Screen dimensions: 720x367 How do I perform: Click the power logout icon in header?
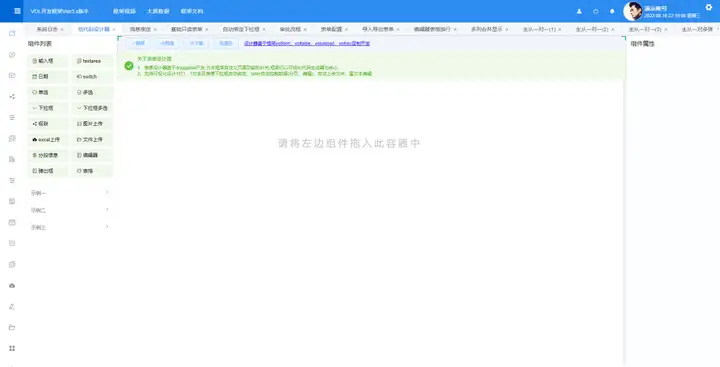coord(596,11)
